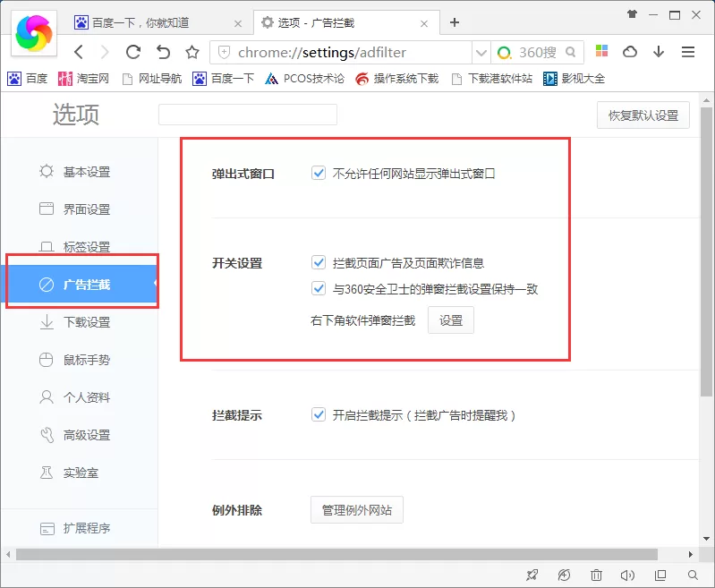This screenshot has width=715, height=588.
Task: Click the scroll down arrow
Action: click(x=706, y=539)
